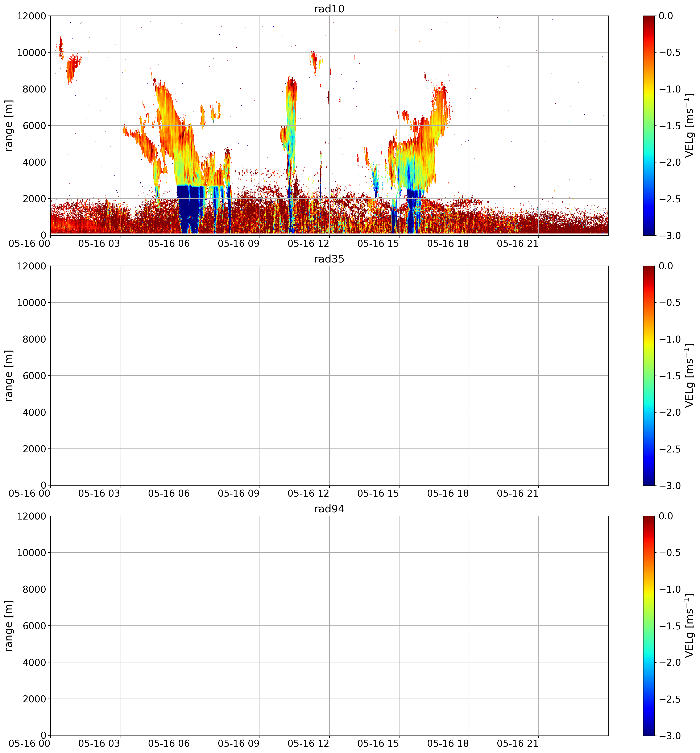
Task: Click inside the empty rad94 plot area
Action: coord(329,625)
